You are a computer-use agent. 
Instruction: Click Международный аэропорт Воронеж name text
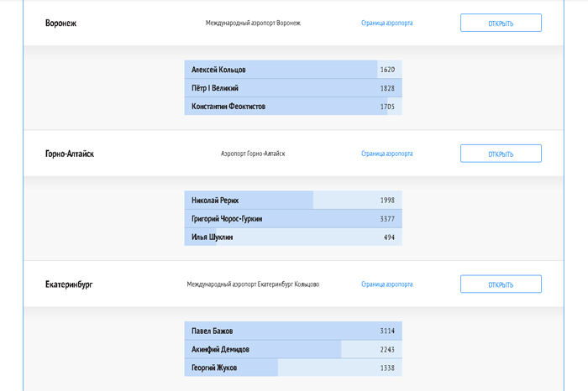pos(253,23)
